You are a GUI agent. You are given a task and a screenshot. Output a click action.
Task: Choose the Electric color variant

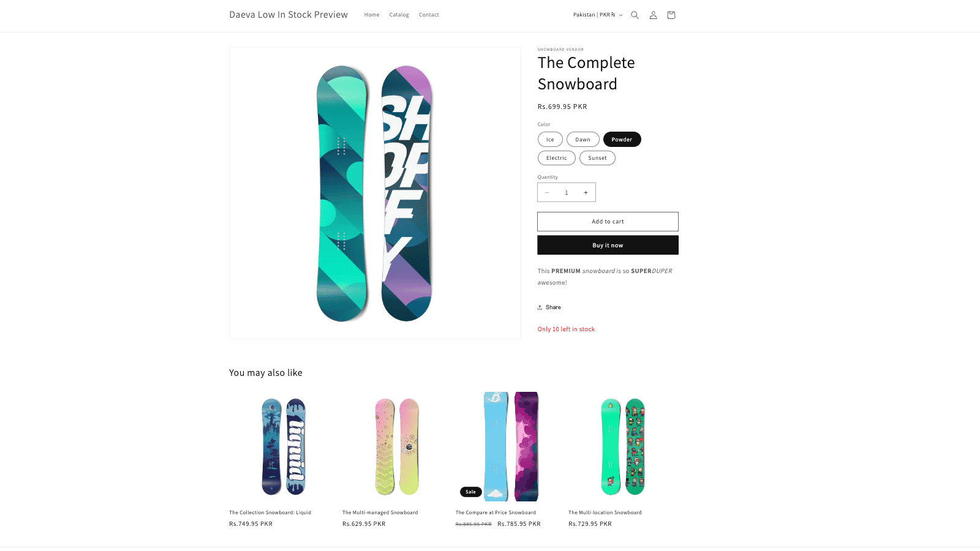click(556, 158)
